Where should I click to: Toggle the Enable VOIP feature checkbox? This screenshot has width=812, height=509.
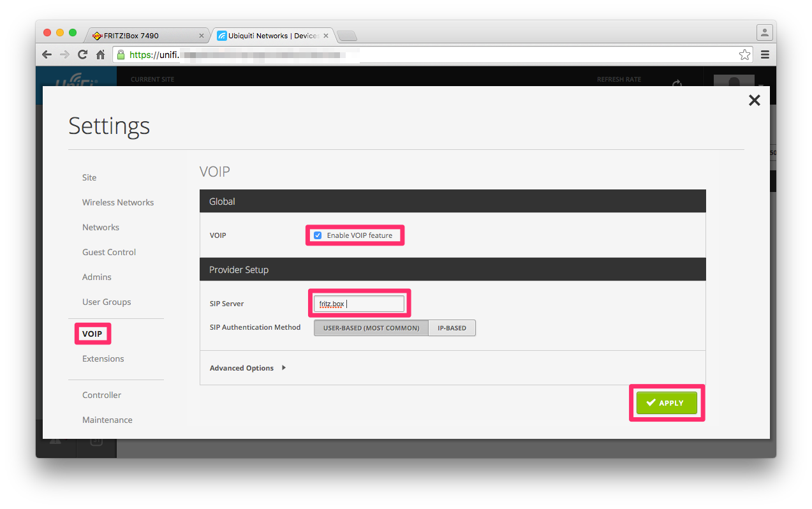(318, 235)
